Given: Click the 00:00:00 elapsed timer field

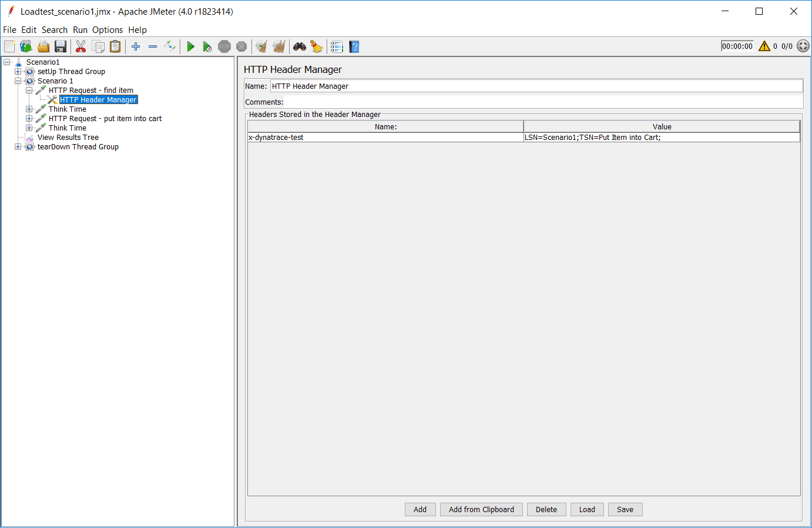Looking at the screenshot, I should 737,46.
